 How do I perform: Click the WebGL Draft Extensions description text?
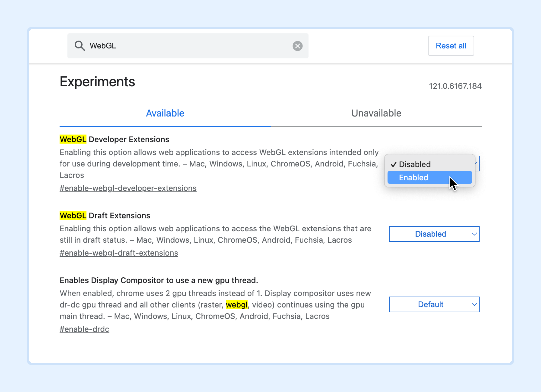[215, 234]
